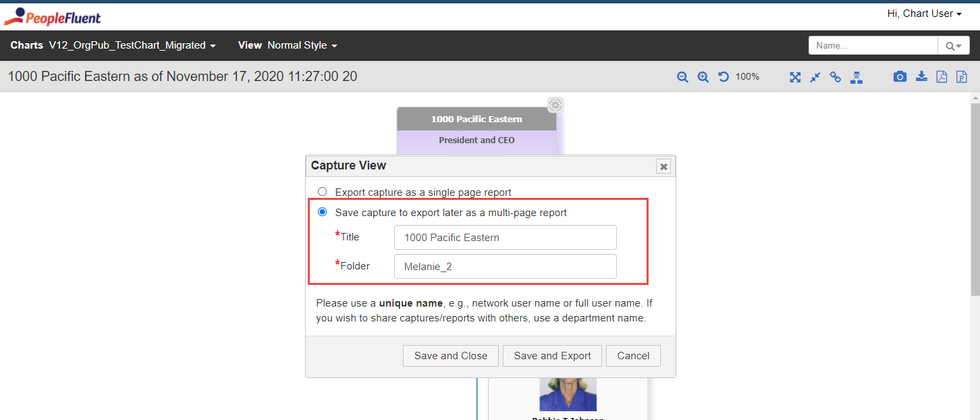This screenshot has height=420, width=980.
Task: Open the gear settings on the chart box
Action: tap(555, 105)
